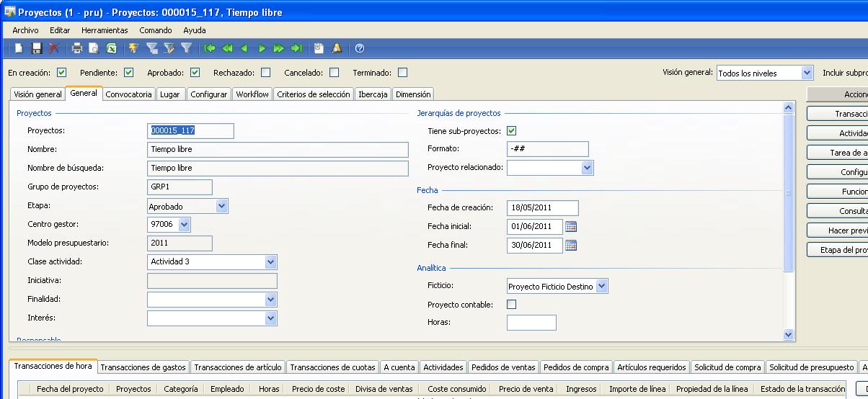Click the Tarea de side button
This screenshot has width=868, height=399.
(838, 153)
